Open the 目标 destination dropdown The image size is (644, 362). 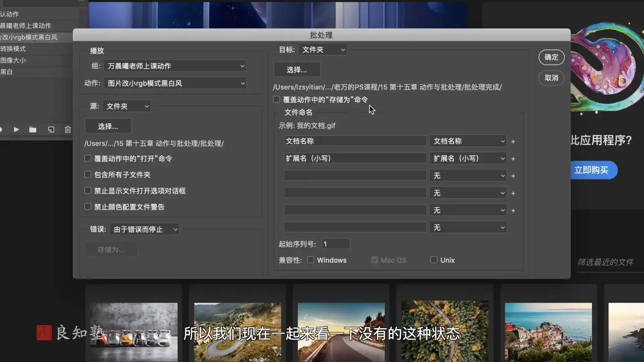tap(322, 49)
